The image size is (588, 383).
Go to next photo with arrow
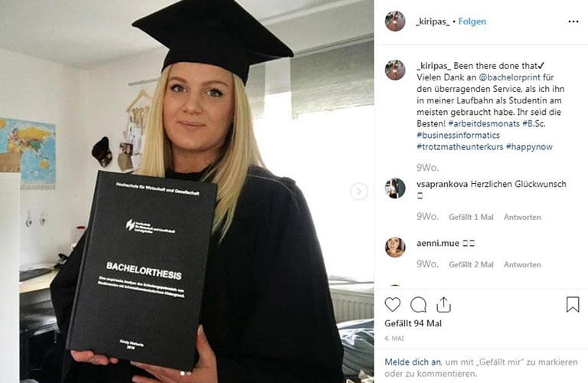point(359,191)
